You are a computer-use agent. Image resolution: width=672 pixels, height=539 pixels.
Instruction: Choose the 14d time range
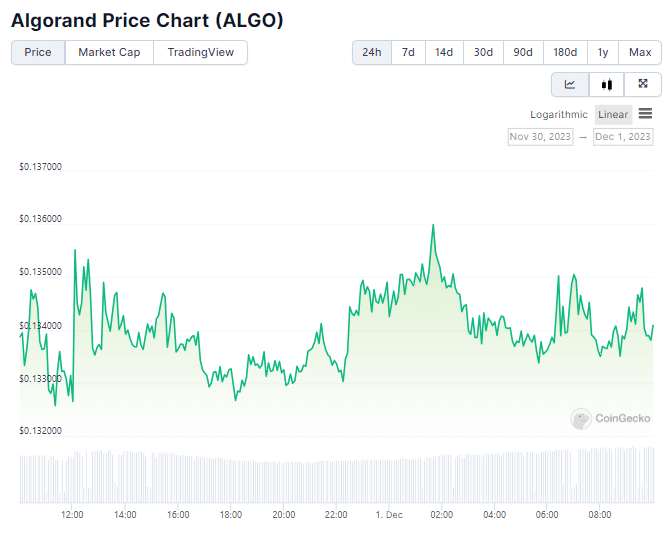(x=444, y=52)
